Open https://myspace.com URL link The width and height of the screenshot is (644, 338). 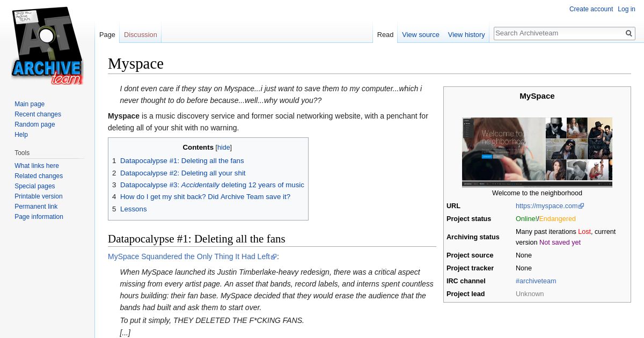pos(550,206)
